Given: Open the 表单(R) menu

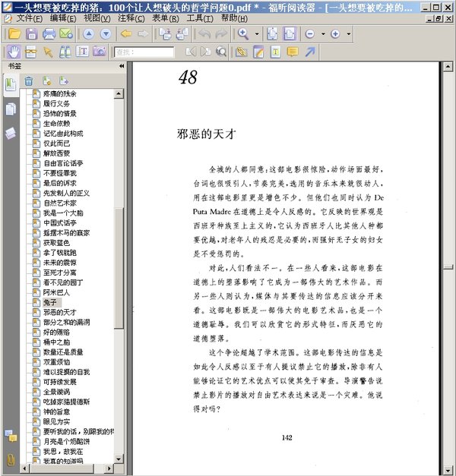Looking at the screenshot, I should 166,18.
